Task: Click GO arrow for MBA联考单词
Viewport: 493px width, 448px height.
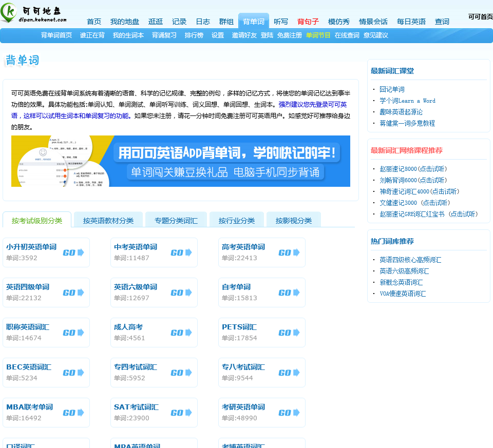Action: pos(73,413)
